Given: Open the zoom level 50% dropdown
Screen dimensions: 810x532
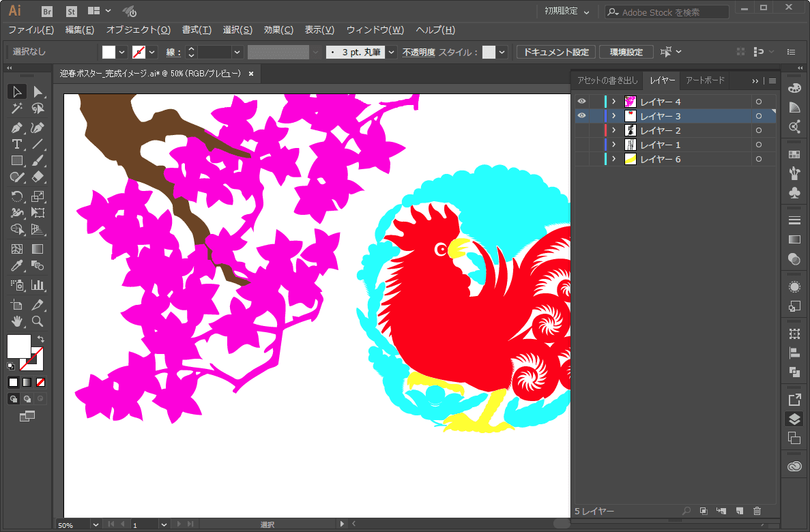Looking at the screenshot, I should 96,524.
